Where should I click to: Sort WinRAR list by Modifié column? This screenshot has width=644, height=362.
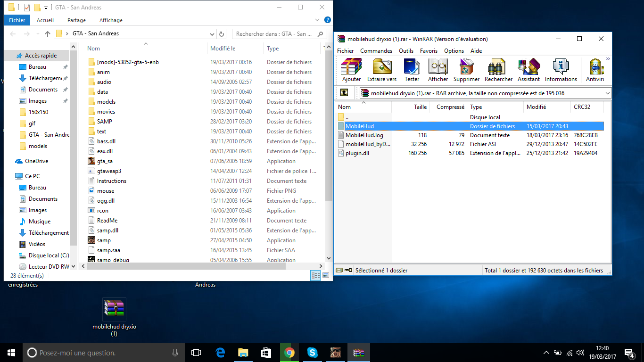click(x=547, y=107)
